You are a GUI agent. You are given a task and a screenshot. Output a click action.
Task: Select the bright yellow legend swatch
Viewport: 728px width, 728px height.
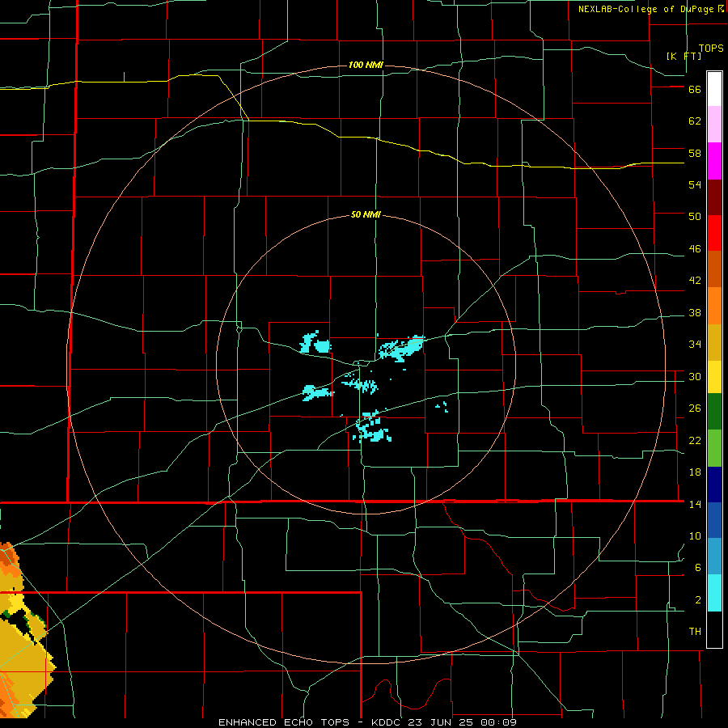coord(714,377)
